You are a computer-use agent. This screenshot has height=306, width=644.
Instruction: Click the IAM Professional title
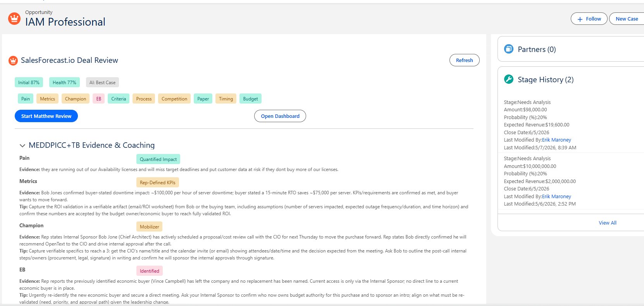point(65,22)
